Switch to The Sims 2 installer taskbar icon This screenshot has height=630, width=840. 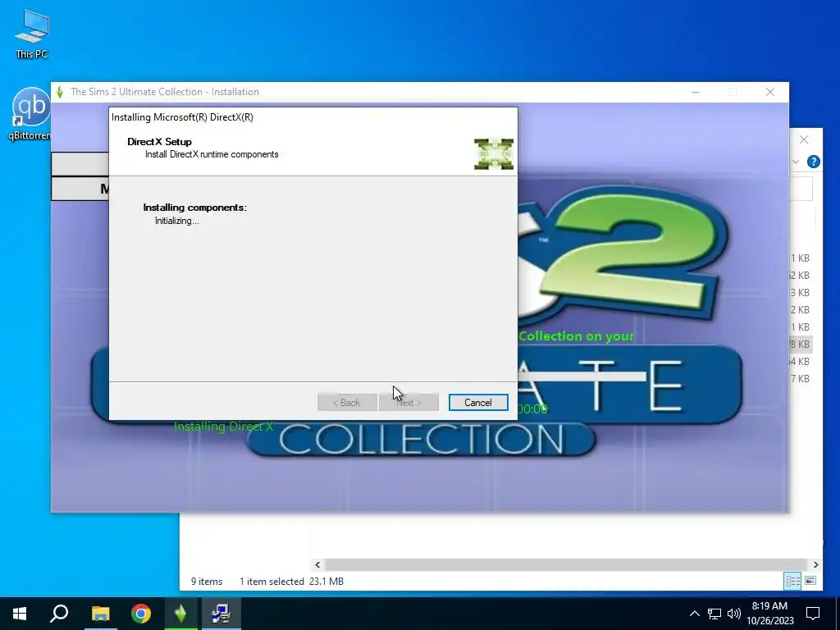(x=180, y=614)
